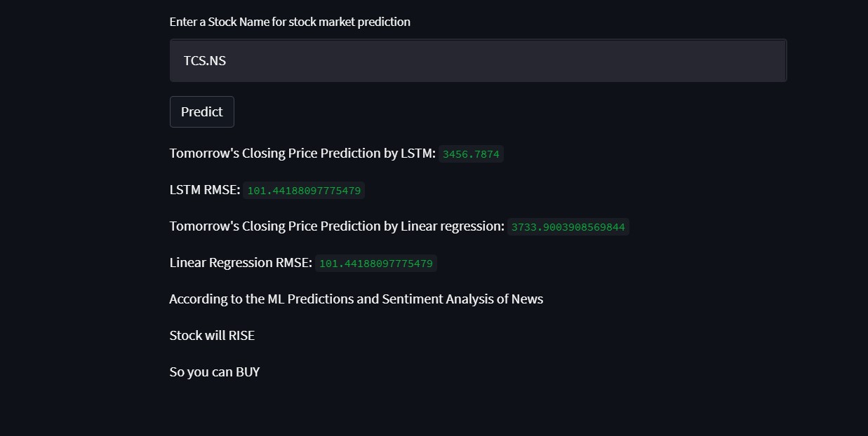Click the LSTM prediction value 3456.7874
Screen dimensions: 868x436
471,154
